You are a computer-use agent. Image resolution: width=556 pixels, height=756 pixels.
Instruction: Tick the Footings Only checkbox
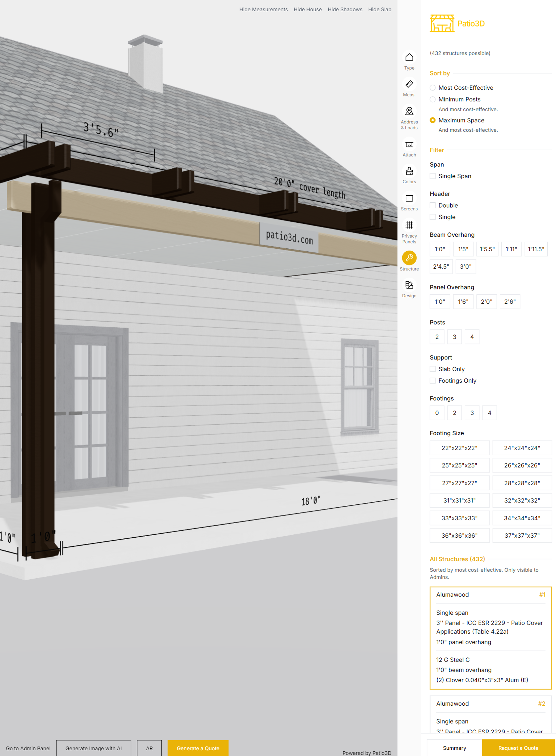pyautogui.click(x=432, y=381)
